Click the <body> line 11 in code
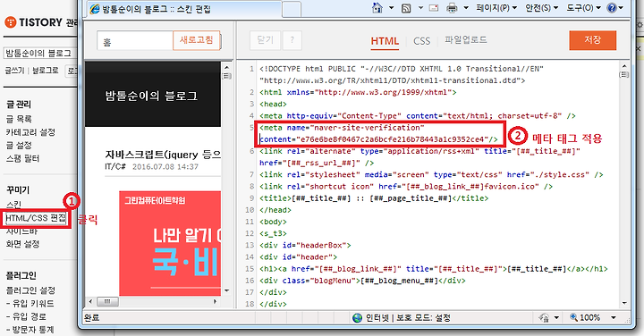Viewport: 644px width, 336px height. click(273, 222)
